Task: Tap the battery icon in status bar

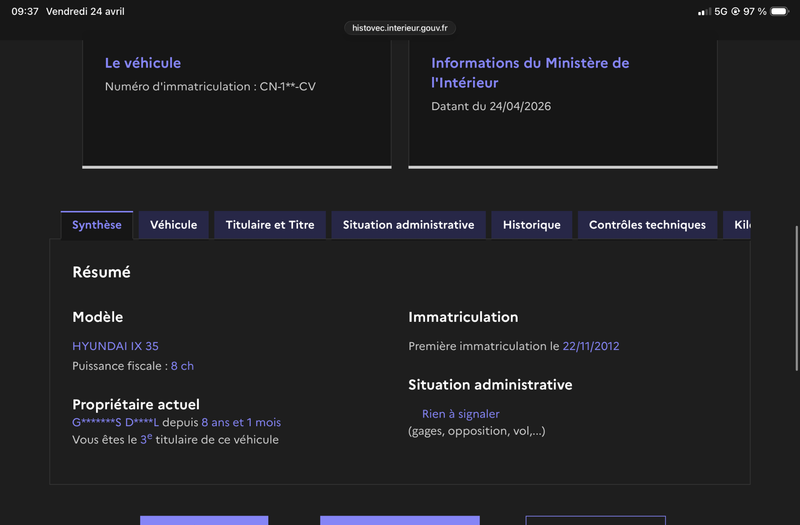Action: (x=780, y=11)
